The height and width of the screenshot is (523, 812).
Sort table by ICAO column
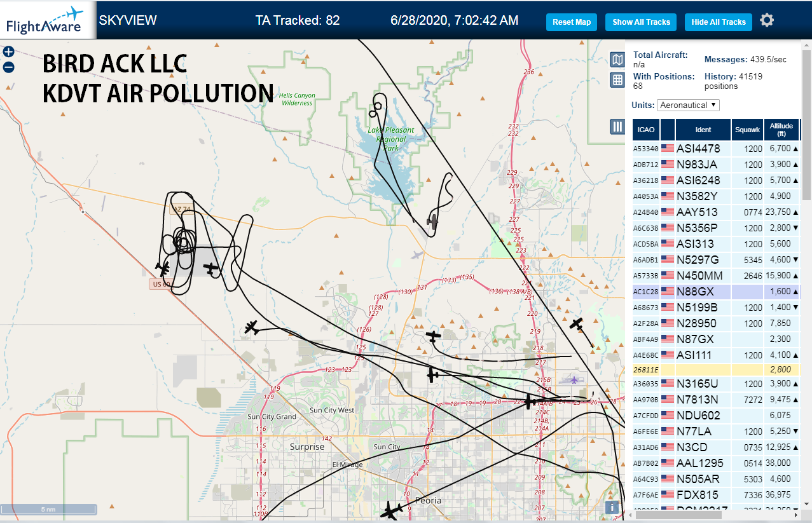(x=646, y=130)
